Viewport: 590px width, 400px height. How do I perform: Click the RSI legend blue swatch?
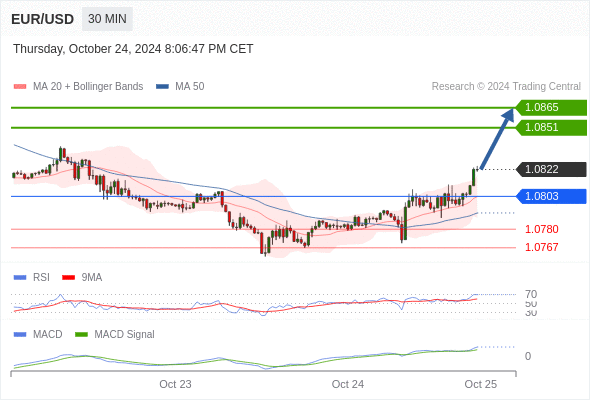click(x=20, y=278)
